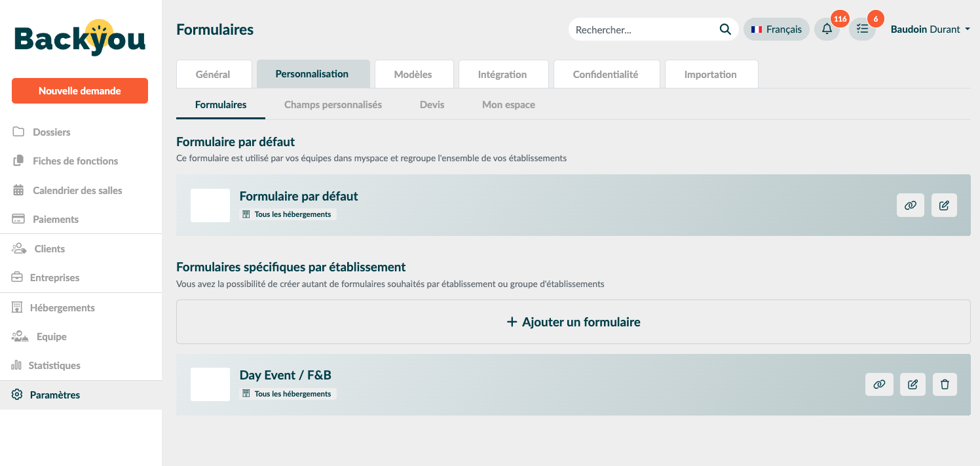980x466 pixels.
Task: Edit the Formulaire par défaut form
Action: 944,205
